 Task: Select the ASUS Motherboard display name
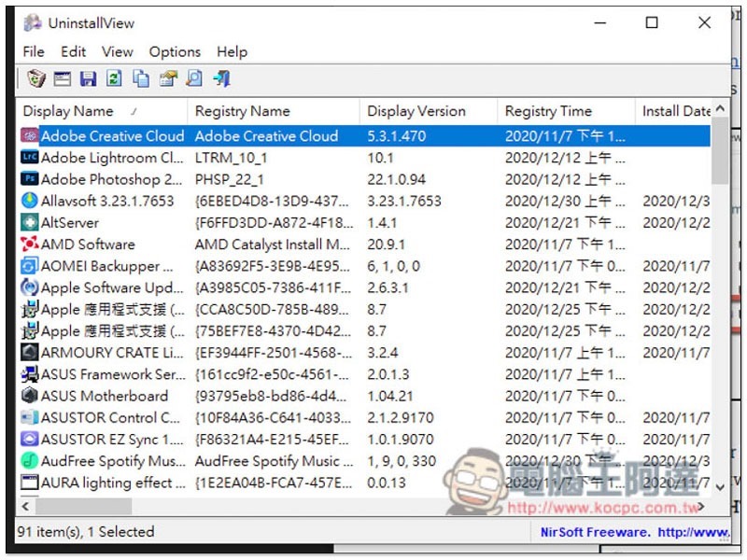click(105, 396)
